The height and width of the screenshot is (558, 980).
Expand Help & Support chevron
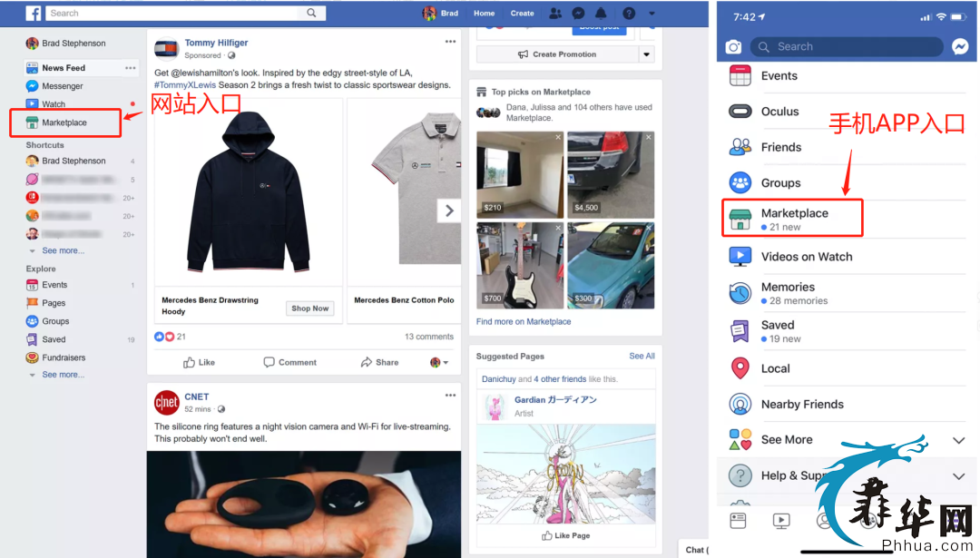pos(959,476)
